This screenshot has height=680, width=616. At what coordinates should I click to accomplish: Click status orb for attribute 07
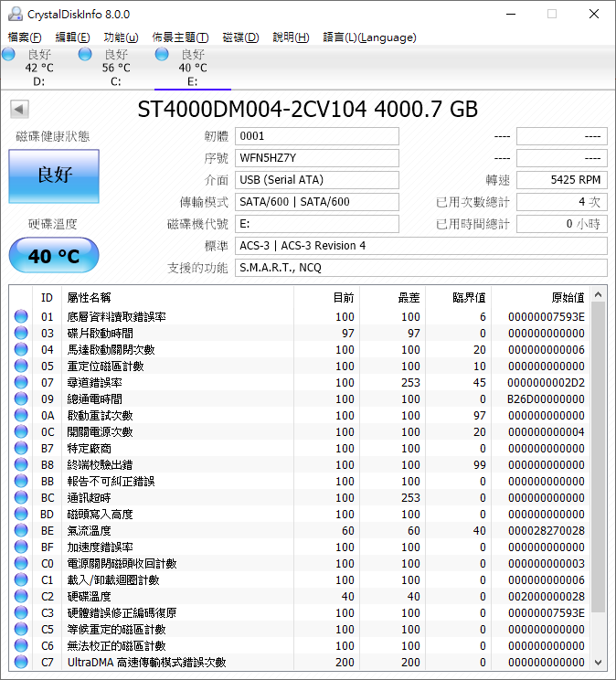(x=21, y=382)
